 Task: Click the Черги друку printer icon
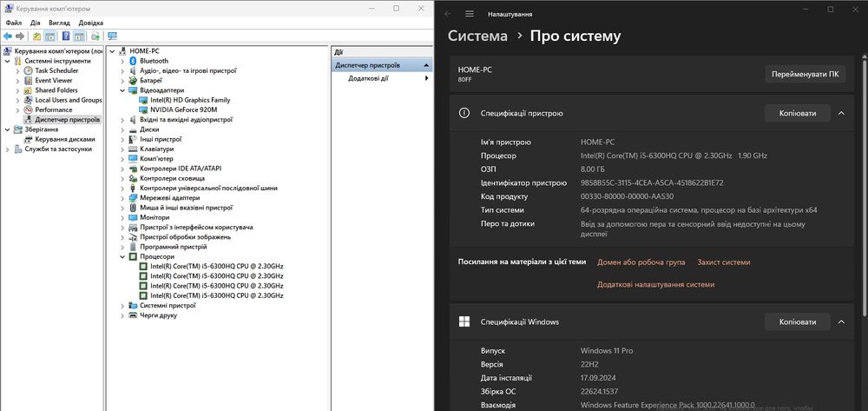click(x=133, y=315)
